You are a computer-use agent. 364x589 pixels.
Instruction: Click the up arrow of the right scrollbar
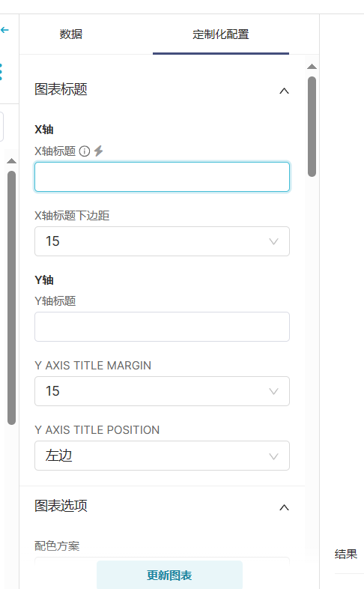312,67
